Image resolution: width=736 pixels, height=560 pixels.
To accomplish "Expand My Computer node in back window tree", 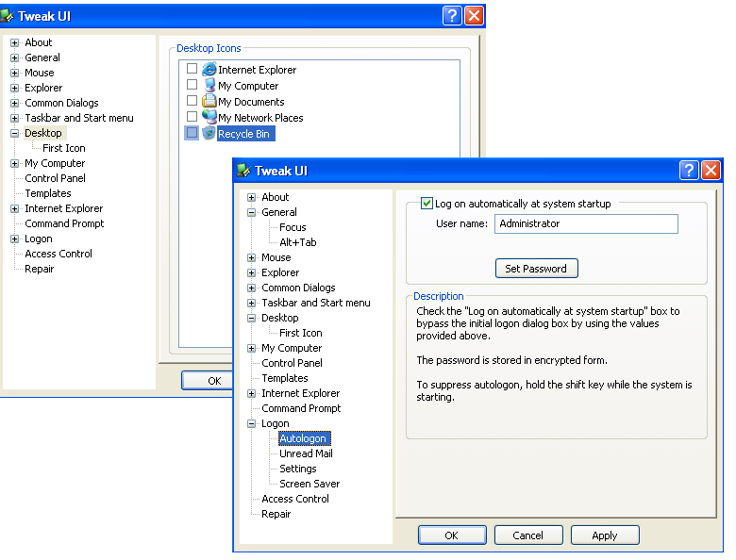I will [14, 163].
